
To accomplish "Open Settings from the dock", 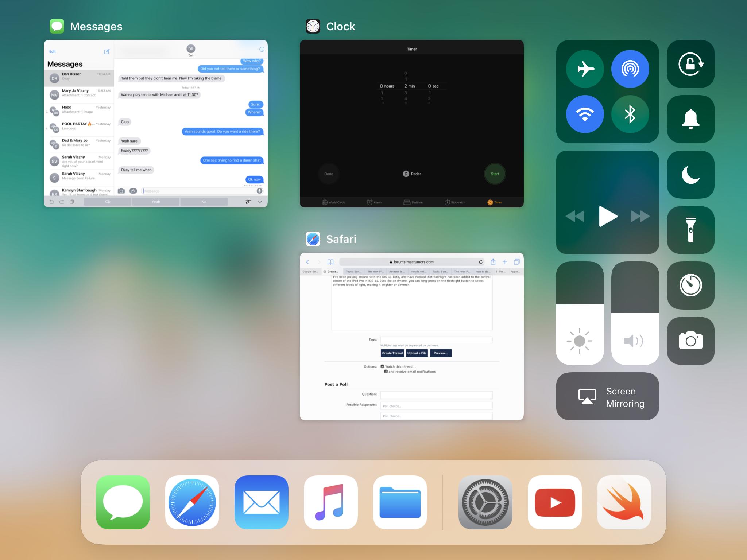I will pos(485,502).
